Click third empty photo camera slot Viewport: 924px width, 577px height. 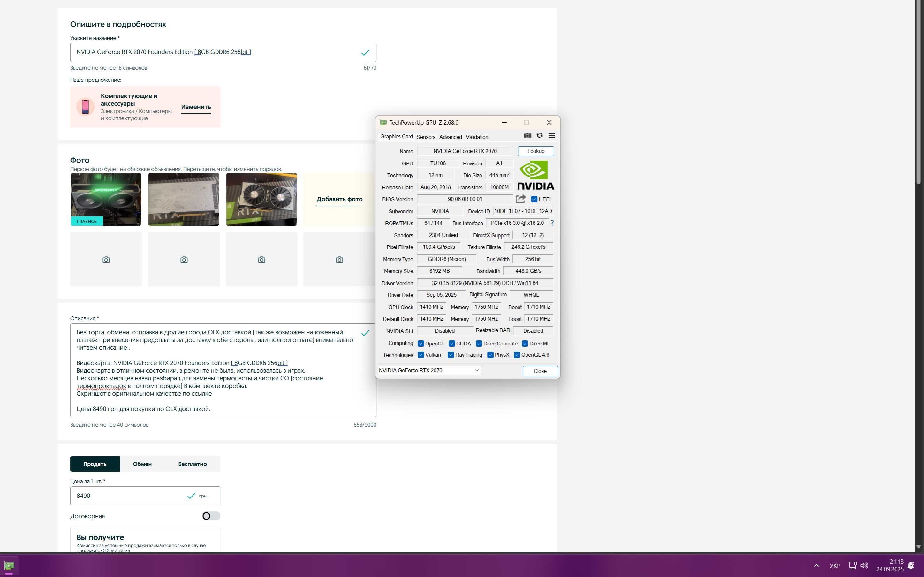point(262,260)
